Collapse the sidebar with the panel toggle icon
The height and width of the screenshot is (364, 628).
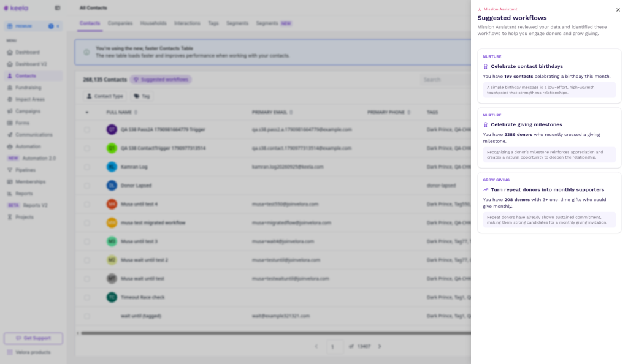[57, 8]
